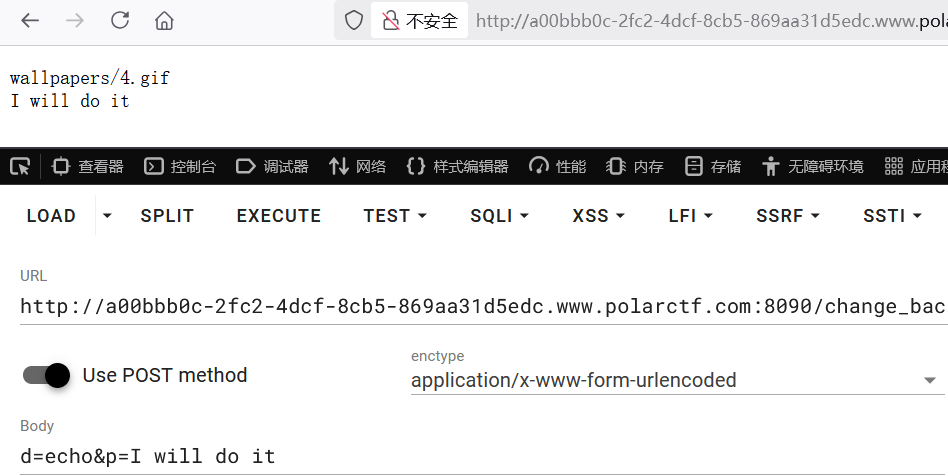Switch to the Console (控制台) tab
948x476 pixels.
(180, 166)
